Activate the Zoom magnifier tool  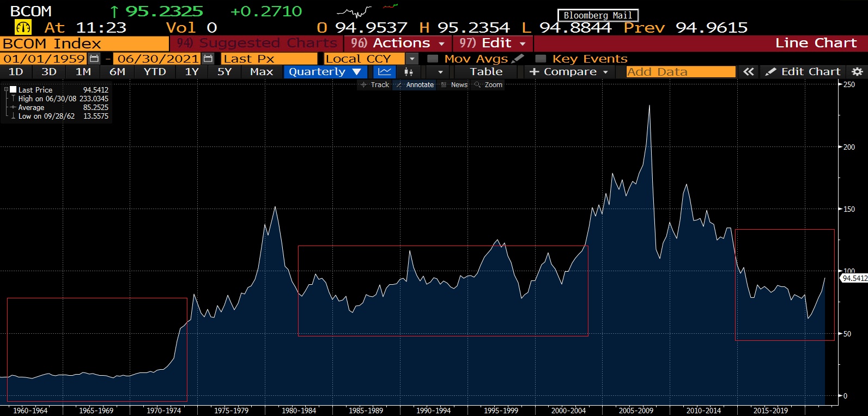pyautogui.click(x=489, y=85)
